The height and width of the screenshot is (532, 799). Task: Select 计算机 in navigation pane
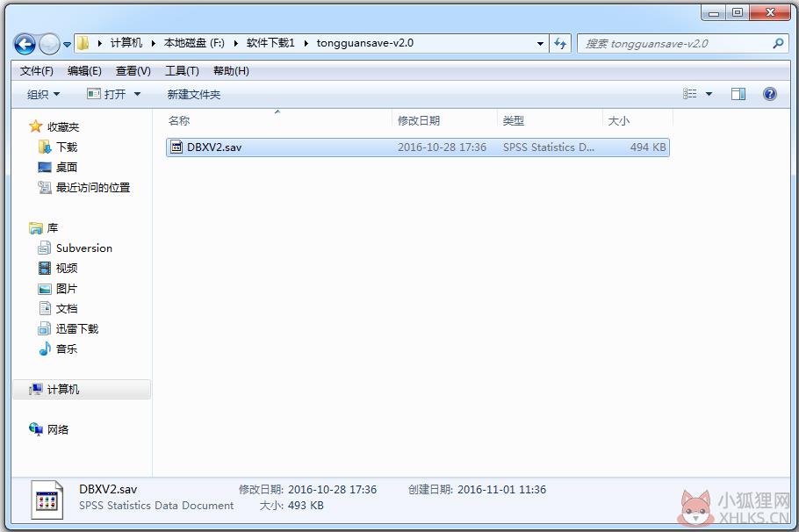[x=82, y=389]
